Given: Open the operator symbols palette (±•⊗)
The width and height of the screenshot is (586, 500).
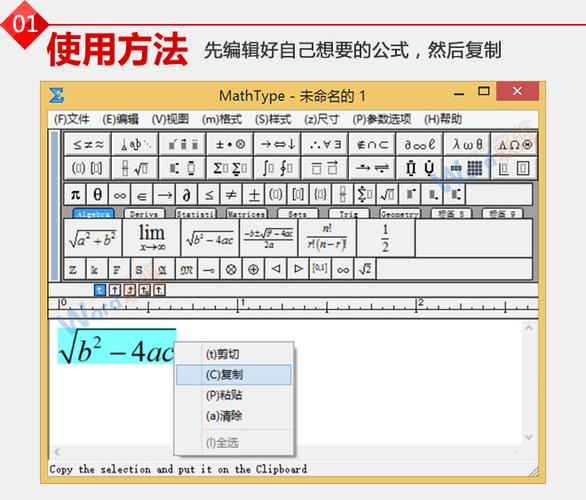Looking at the screenshot, I should click(230, 144).
